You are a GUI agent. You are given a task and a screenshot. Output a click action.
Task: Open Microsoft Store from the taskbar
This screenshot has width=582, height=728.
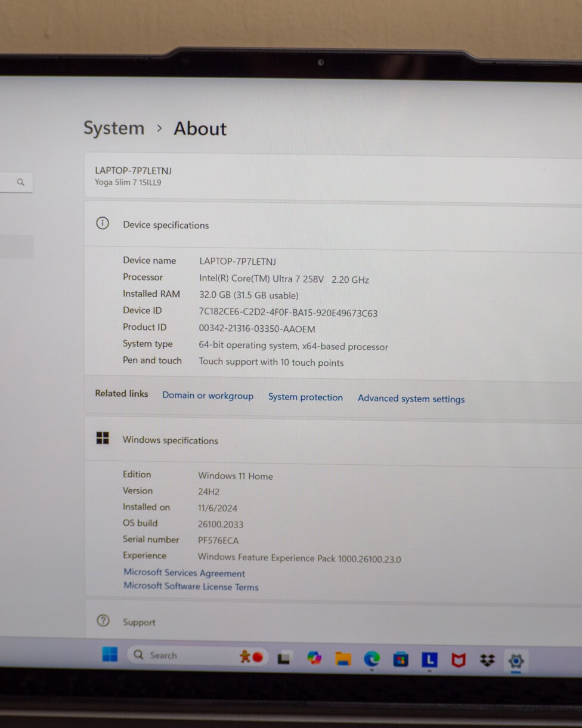click(x=401, y=659)
